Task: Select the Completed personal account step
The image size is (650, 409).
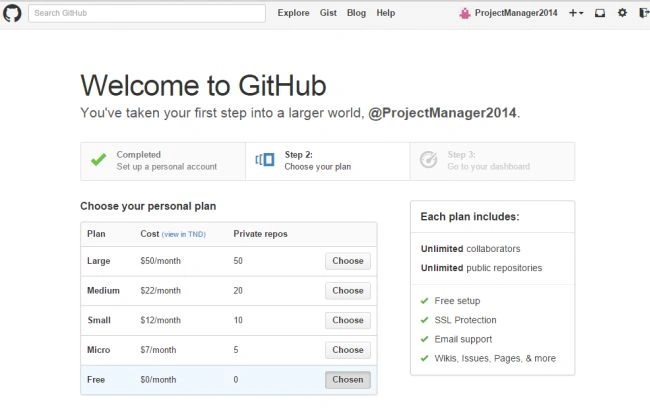Action: pyautogui.click(x=163, y=161)
